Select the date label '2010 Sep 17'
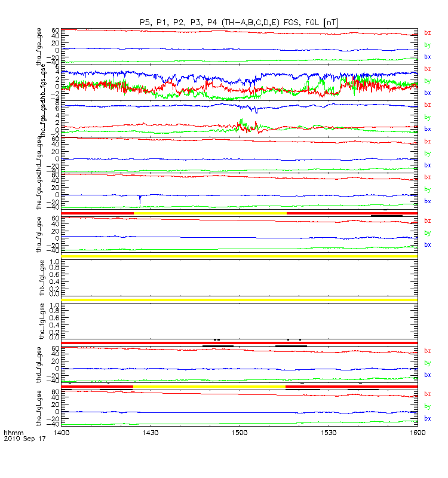The width and height of the screenshot is (448, 478). pos(24,439)
